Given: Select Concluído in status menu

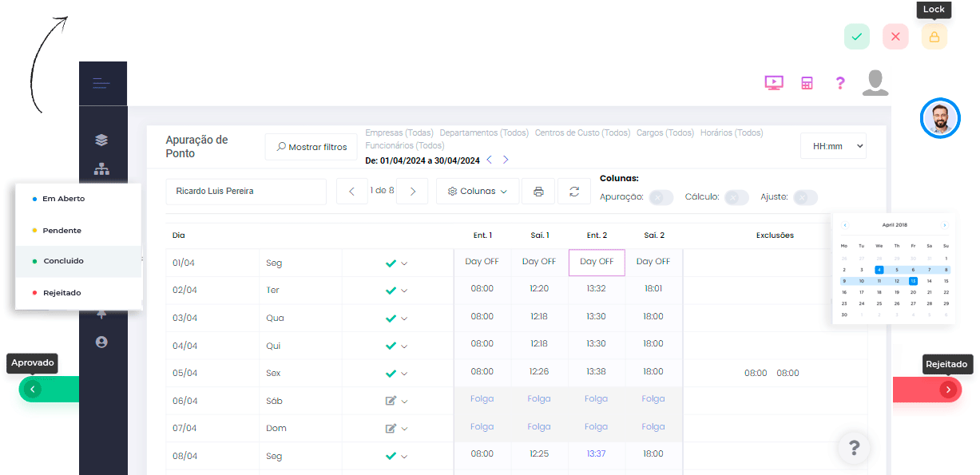Looking at the screenshot, I should tap(63, 261).
